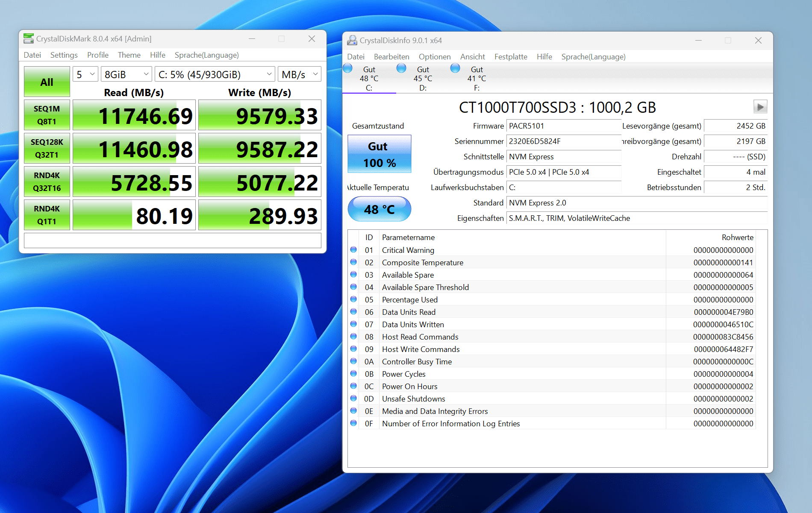Click the Lesevorgänge value 2452 GB
Image resolution: width=812 pixels, height=513 pixels.
[736, 126]
